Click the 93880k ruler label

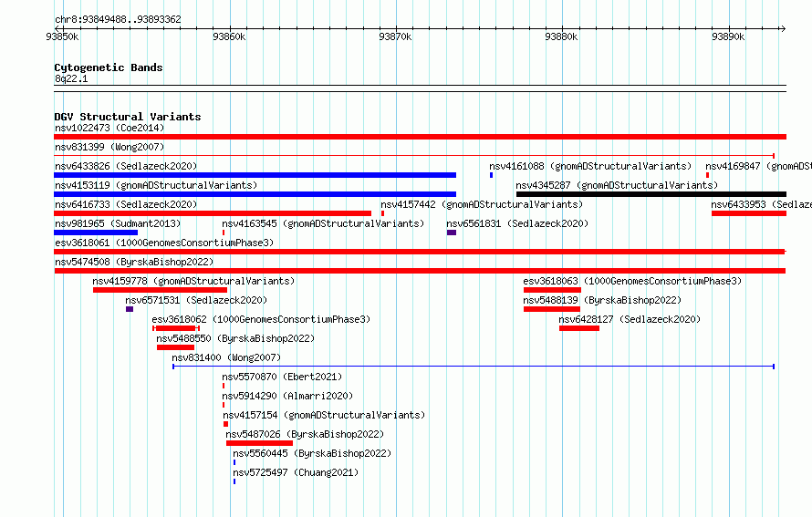tap(561, 36)
